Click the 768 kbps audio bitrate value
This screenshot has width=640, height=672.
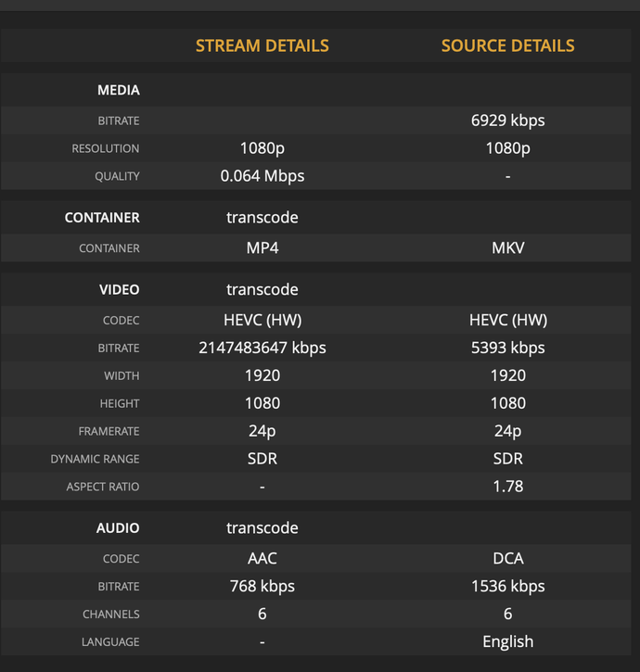[262, 587]
